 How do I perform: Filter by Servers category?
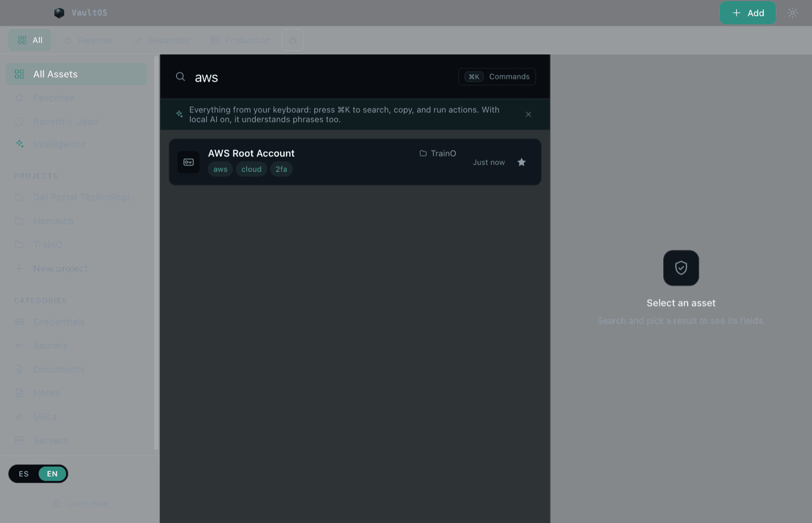click(x=76, y=440)
